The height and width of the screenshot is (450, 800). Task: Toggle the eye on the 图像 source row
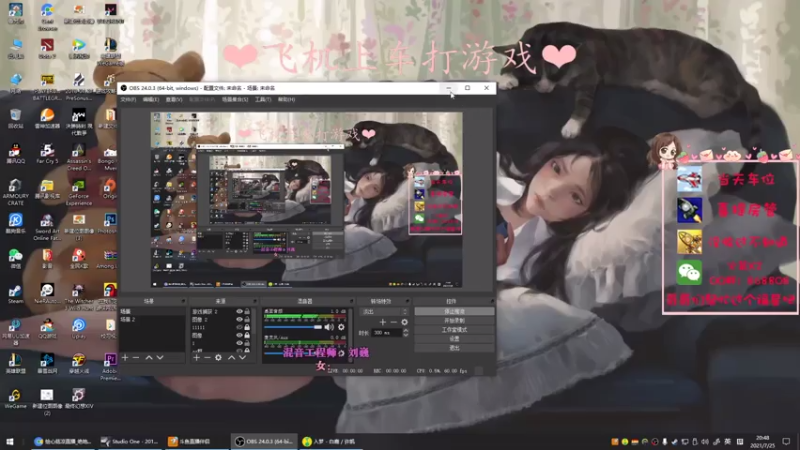point(239,336)
